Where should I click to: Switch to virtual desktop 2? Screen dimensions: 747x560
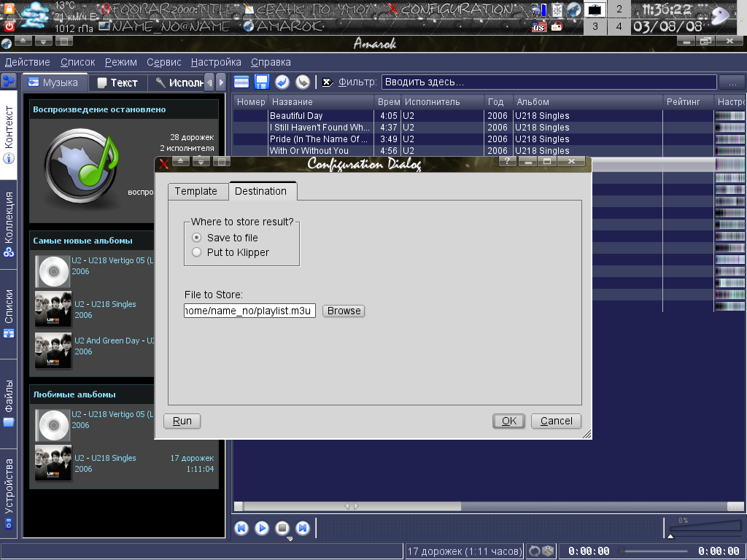click(x=619, y=9)
